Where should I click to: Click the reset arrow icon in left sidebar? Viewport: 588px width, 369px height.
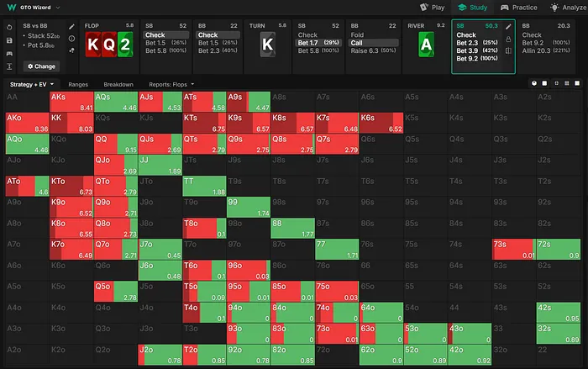click(x=8, y=27)
